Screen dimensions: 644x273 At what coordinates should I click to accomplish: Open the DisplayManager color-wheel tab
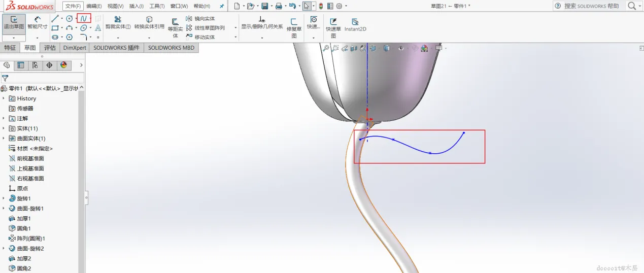click(63, 65)
